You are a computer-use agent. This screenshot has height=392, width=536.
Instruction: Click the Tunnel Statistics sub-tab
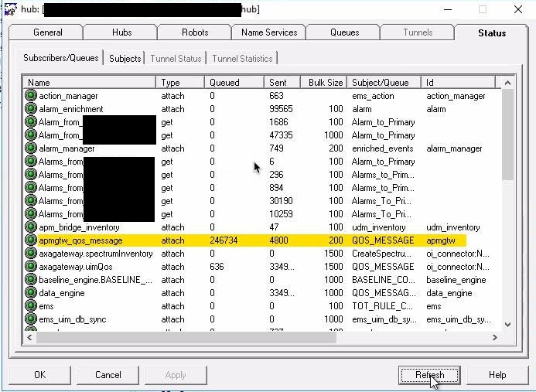coord(242,59)
